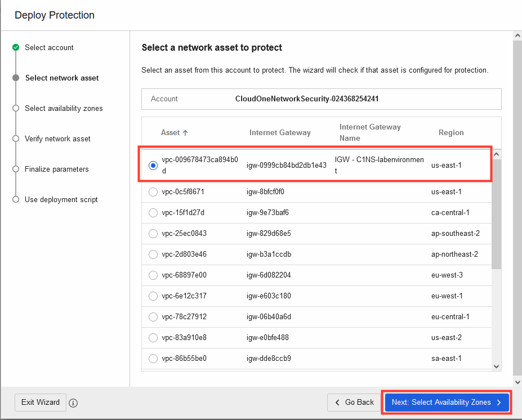Open the Use deployment script step

(61, 200)
